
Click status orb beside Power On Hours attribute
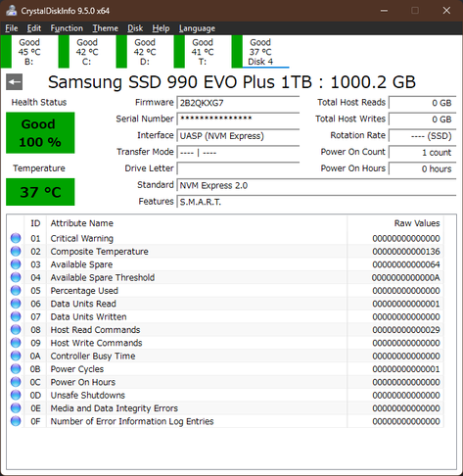pos(16,382)
